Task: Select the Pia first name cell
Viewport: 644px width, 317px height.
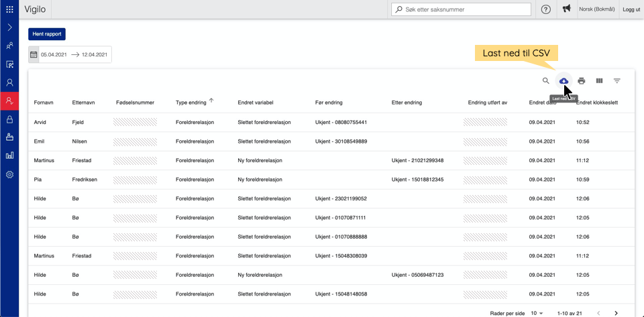Action: point(38,180)
